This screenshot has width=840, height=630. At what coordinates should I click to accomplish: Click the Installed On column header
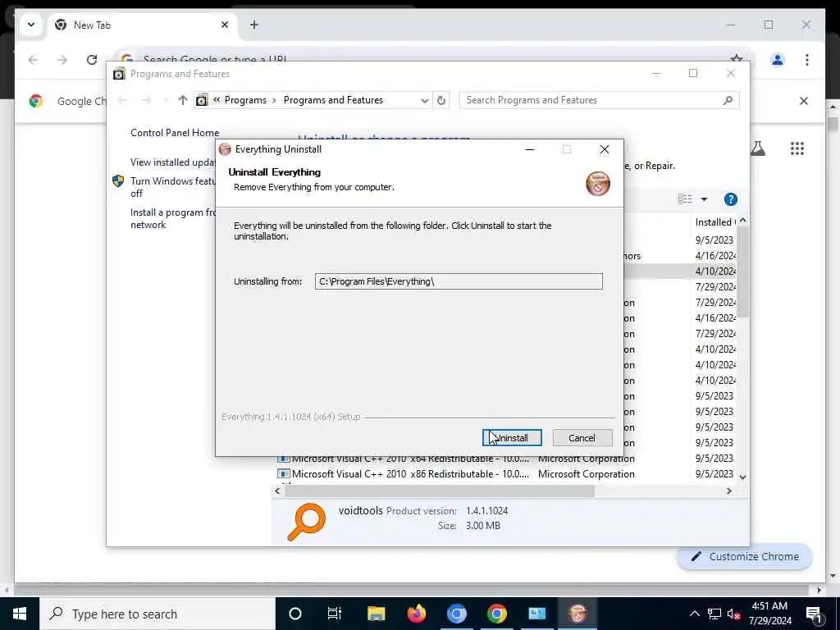point(715,221)
